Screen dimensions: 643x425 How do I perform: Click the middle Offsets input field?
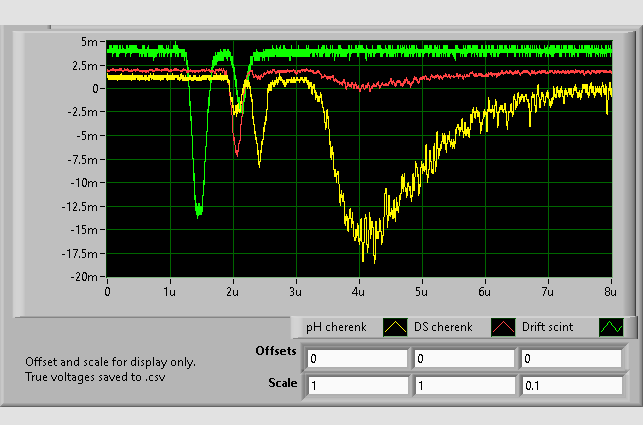pyautogui.click(x=462, y=359)
